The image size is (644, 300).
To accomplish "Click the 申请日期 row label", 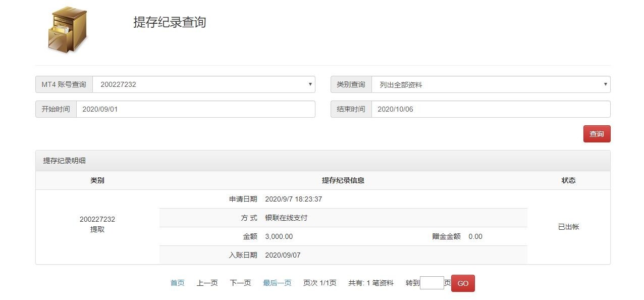I will pos(243,199).
